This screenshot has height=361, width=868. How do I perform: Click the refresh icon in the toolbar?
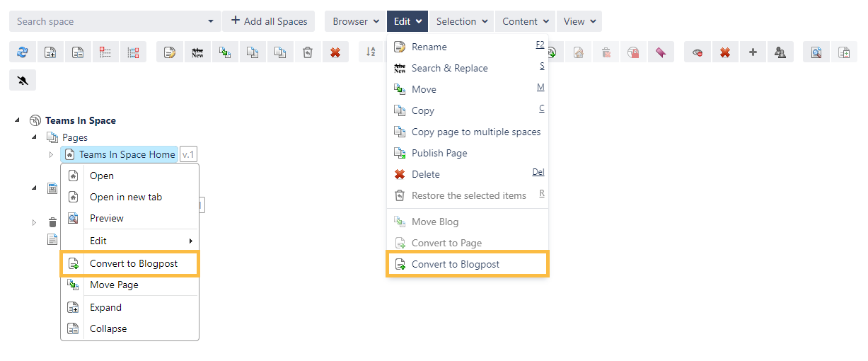click(x=23, y=52)
